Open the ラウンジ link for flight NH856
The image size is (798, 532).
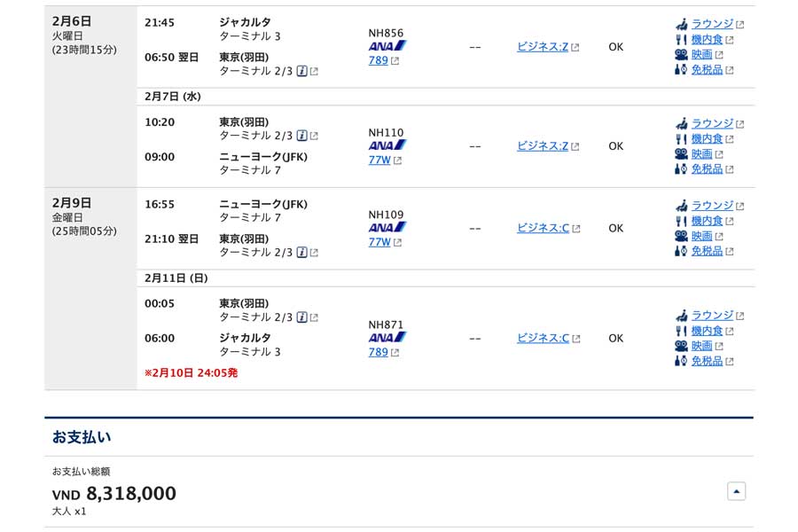pyautogui.click(x=712, y=24)
